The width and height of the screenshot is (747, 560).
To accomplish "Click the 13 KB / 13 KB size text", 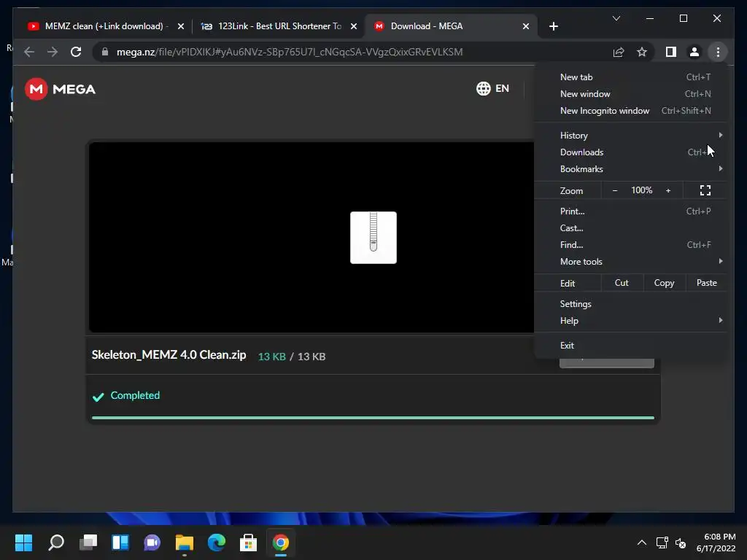I will coord(292,357).
